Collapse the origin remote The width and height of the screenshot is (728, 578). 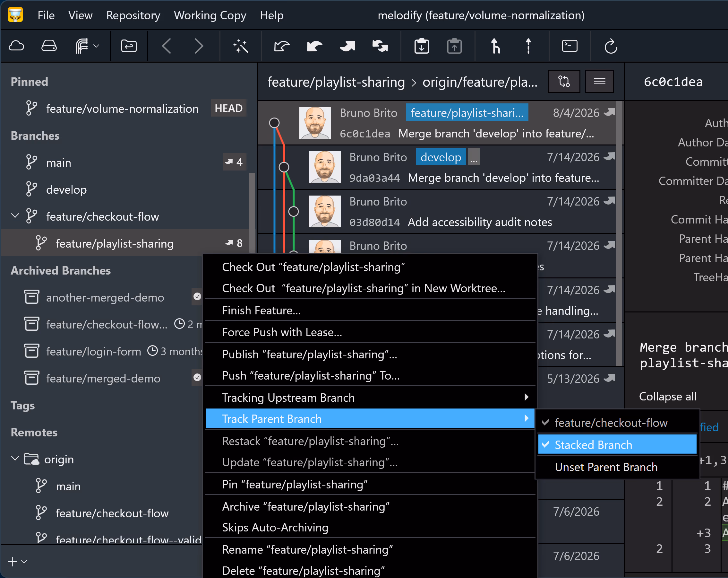point(15,459)
